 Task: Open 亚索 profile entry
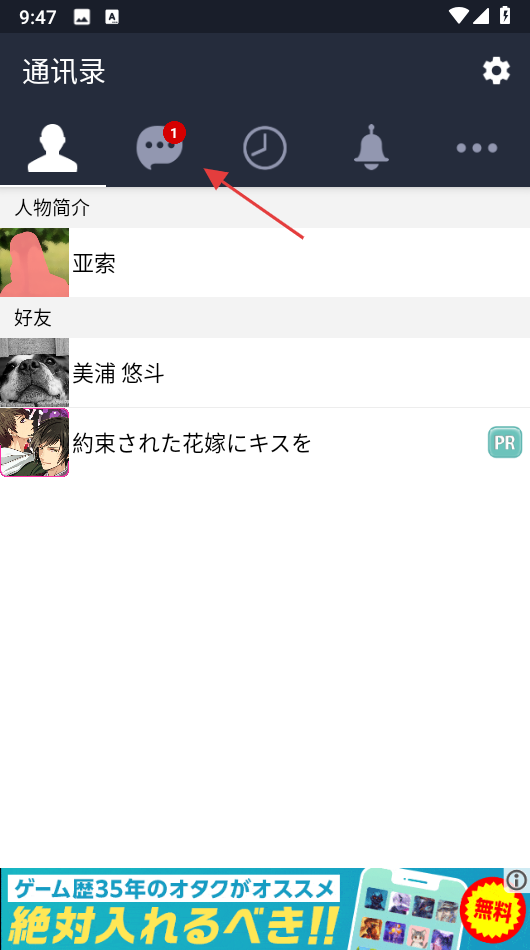point(265,262)
